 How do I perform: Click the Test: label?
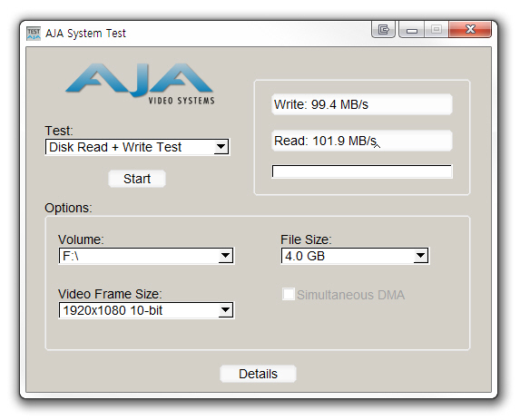pyautogui.click(x=59, y=131)
